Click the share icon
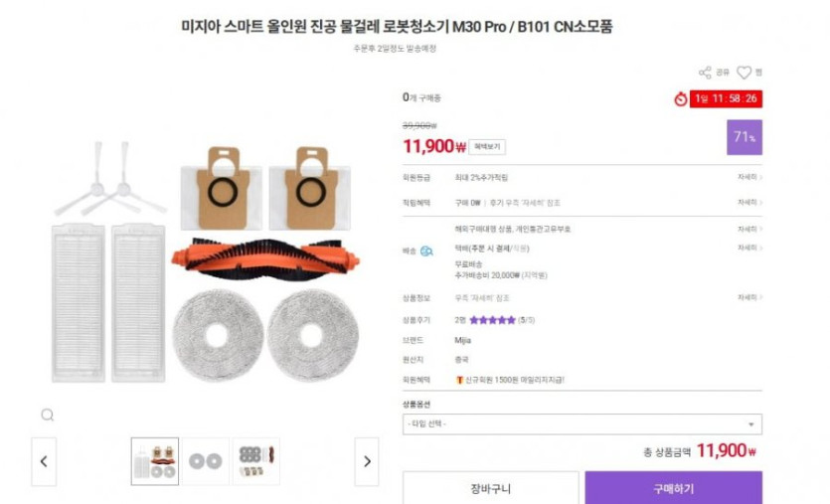The width and height of the screenshot is (830, 504). tap(705, 73)
